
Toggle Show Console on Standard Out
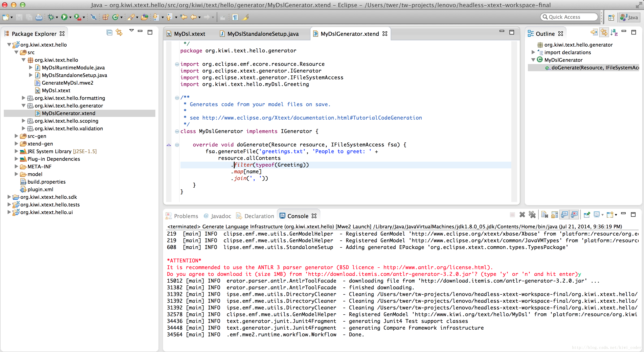pos(564,215)
